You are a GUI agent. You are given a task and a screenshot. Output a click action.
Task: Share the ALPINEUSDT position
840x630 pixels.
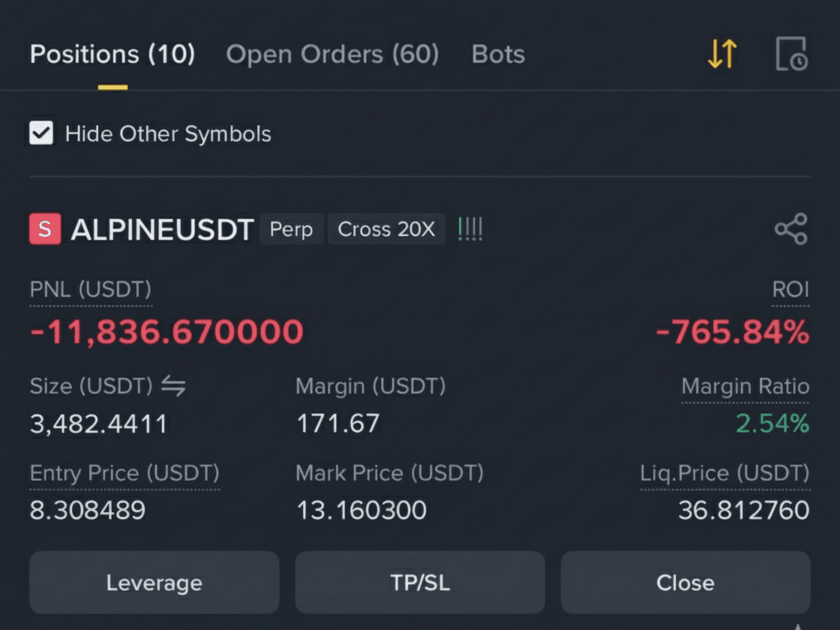coord(791,229)
